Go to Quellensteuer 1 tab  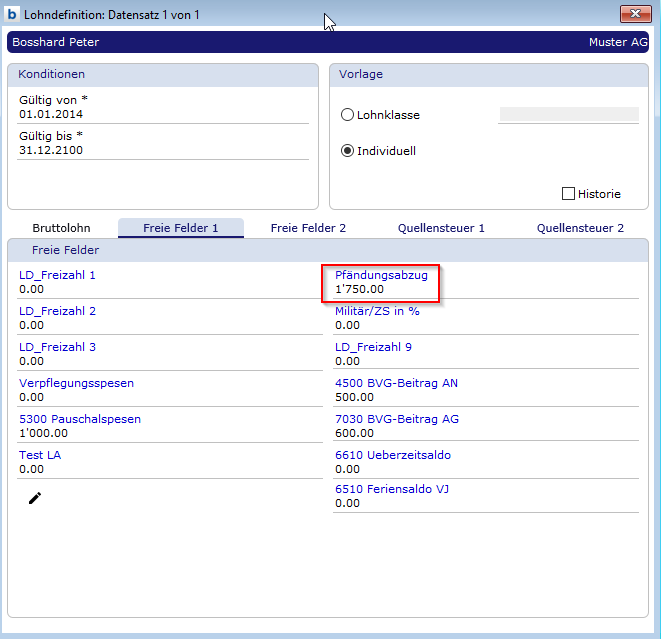click(441, 228)
